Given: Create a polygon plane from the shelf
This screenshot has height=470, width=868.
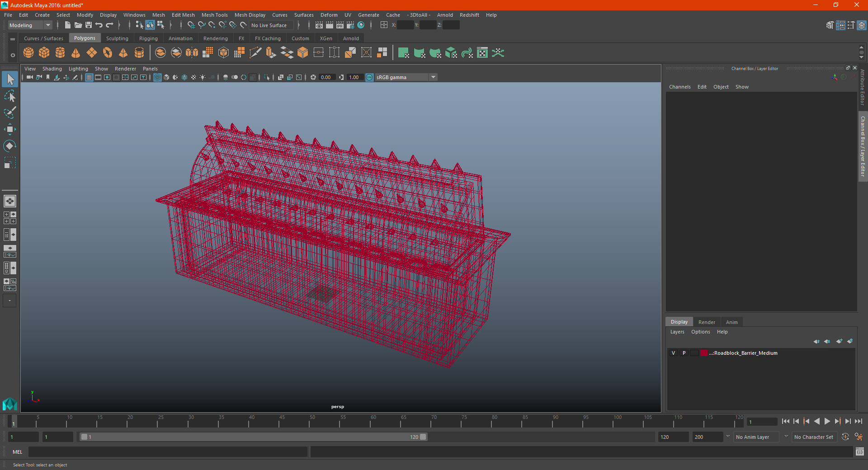Looking at the screenshot, I should coord(92,53).
